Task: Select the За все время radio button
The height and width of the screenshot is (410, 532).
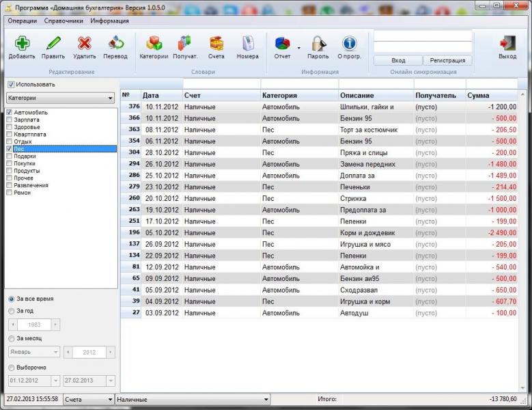Action: pyautogui.click(x=12, y=299)
